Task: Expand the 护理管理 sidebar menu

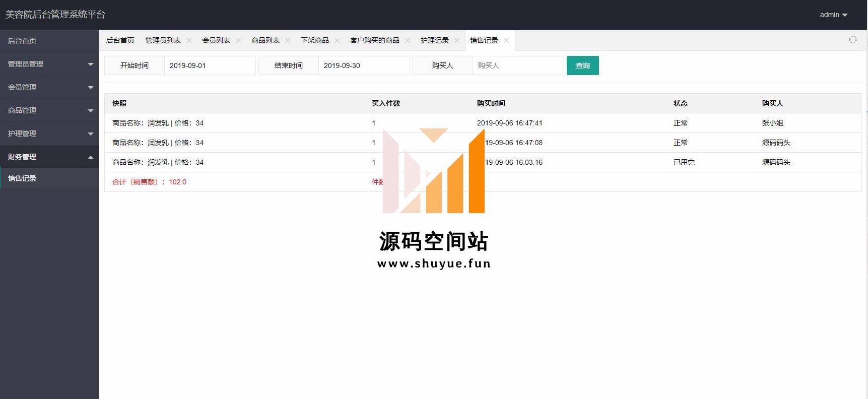Action: [x=49, y=134]
